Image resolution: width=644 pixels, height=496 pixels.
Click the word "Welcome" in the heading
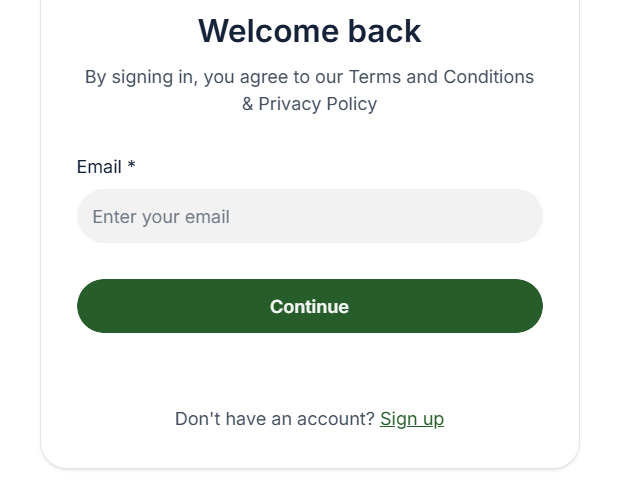pyautogui.click(x=269, y=31)
